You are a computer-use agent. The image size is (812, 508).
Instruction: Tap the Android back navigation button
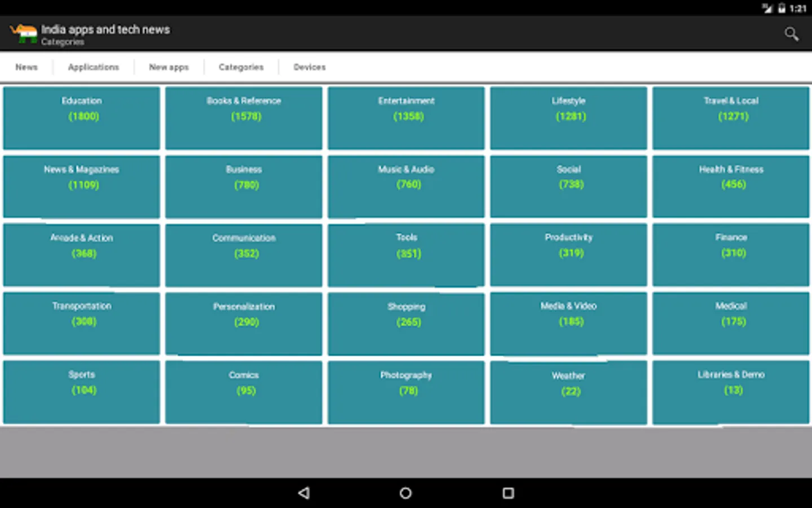(304, 493)
